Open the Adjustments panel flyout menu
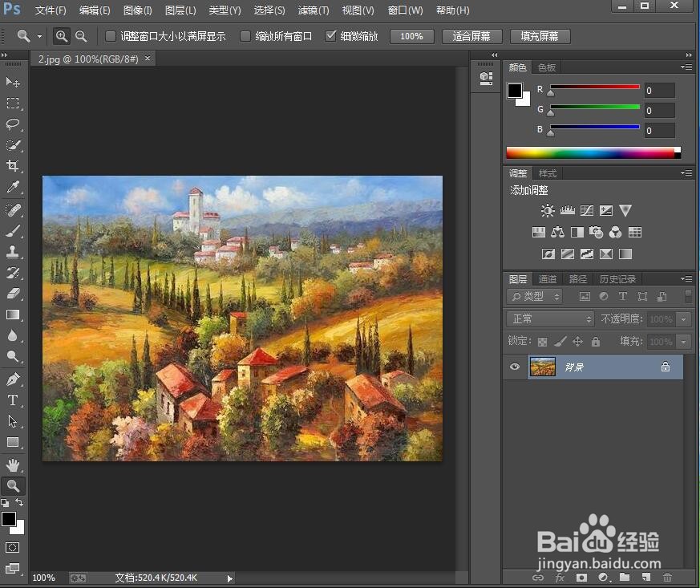Viewport: 700px width, 588px height. [x=686, y=172]
